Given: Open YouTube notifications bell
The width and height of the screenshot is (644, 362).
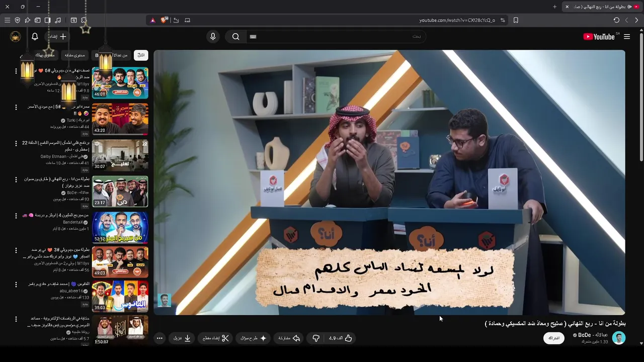Looking at the screenshot, I should tap(35, 36).
